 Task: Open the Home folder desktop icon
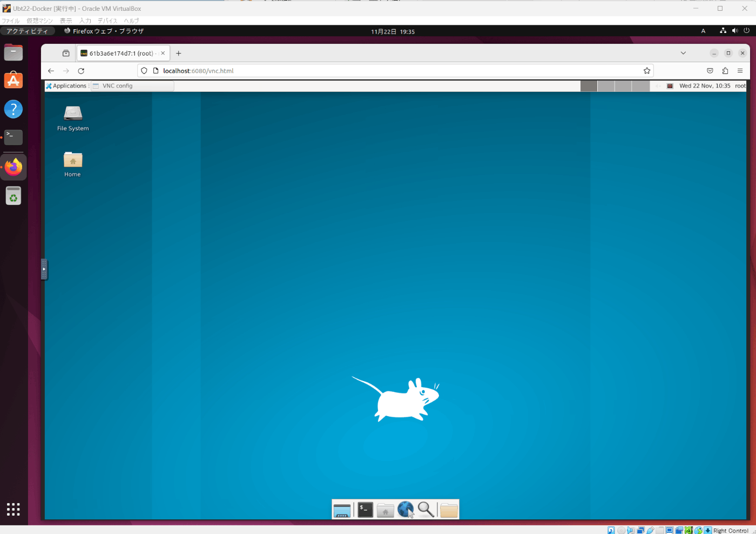pyautogui.click(x=73, y=164)
